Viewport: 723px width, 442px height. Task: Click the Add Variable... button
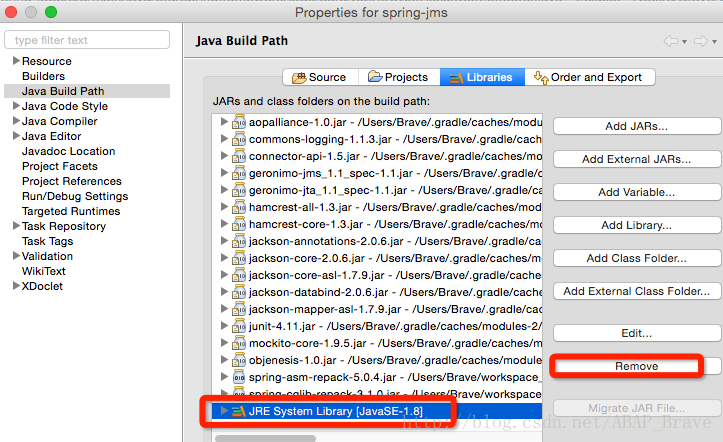[x=636, y=192]
